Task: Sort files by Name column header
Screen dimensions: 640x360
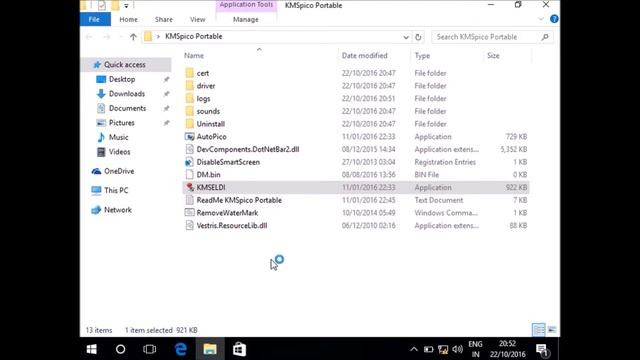Action: (x=194, y=56)
